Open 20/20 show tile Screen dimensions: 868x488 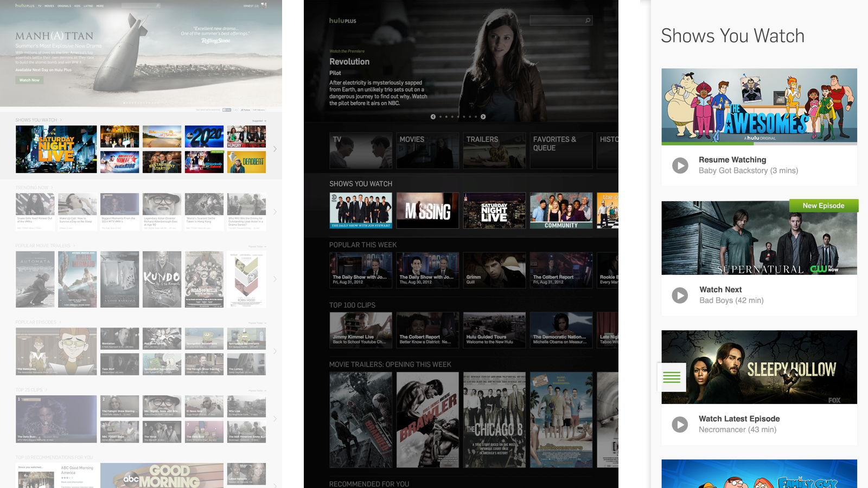(204, 137)
